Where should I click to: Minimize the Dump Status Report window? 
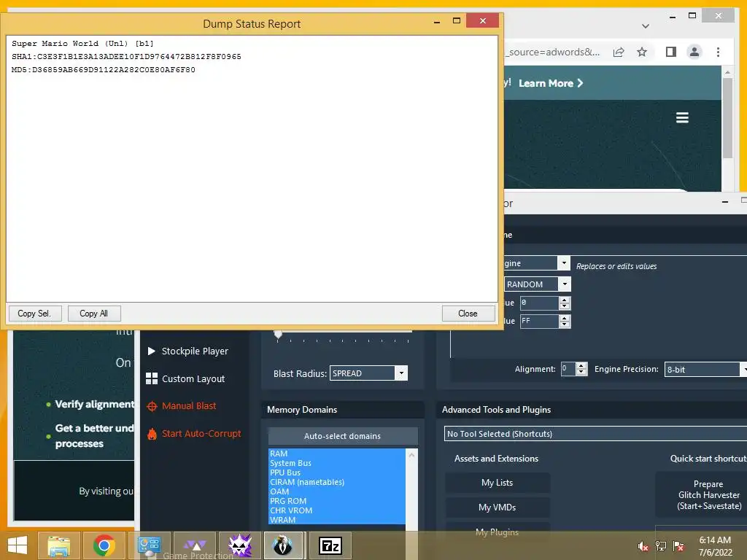(x=437, y=22)
